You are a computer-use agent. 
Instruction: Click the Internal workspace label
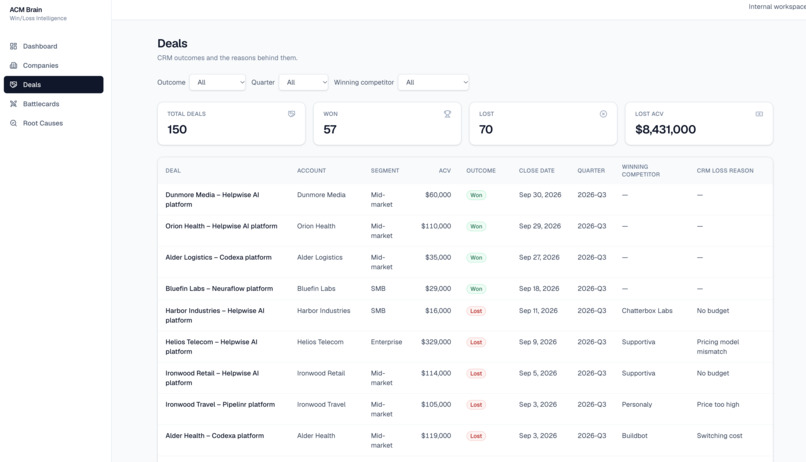pos(777,7)
